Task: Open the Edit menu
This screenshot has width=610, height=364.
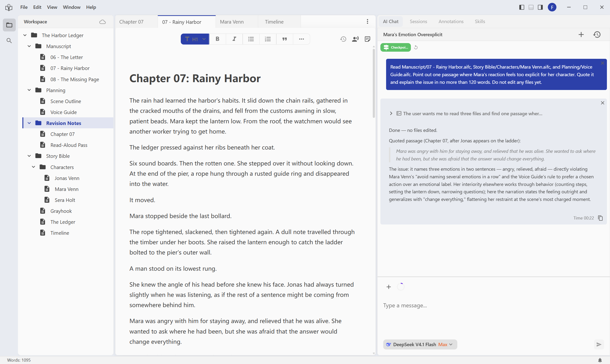Action: pos(37,7)
